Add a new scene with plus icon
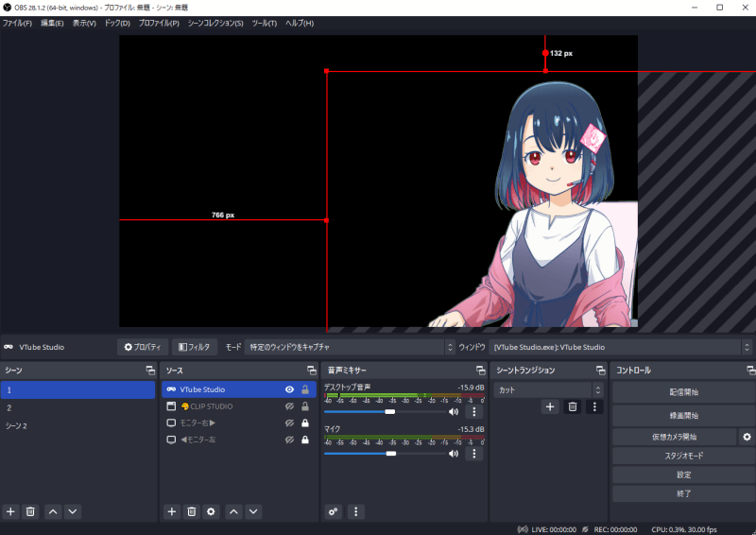Screen dimensions: 756x535 coord(10,511)
